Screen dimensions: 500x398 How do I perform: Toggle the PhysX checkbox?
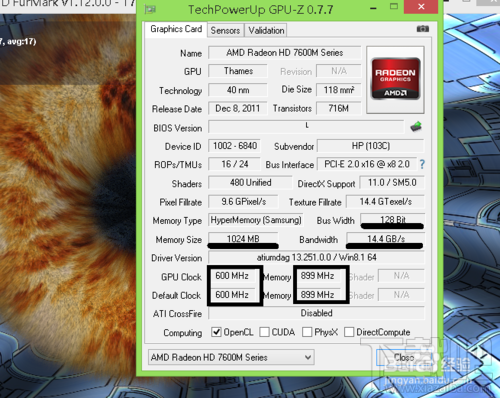[307, 332]
